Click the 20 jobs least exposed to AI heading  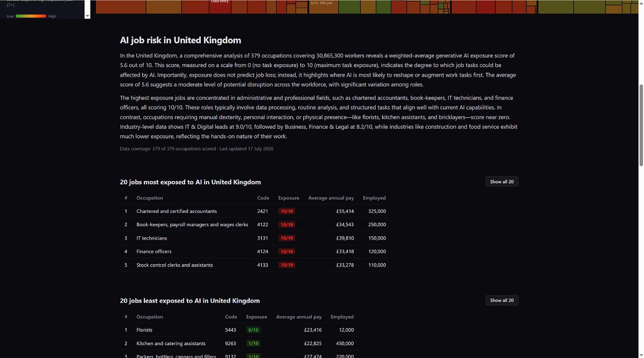190,301
